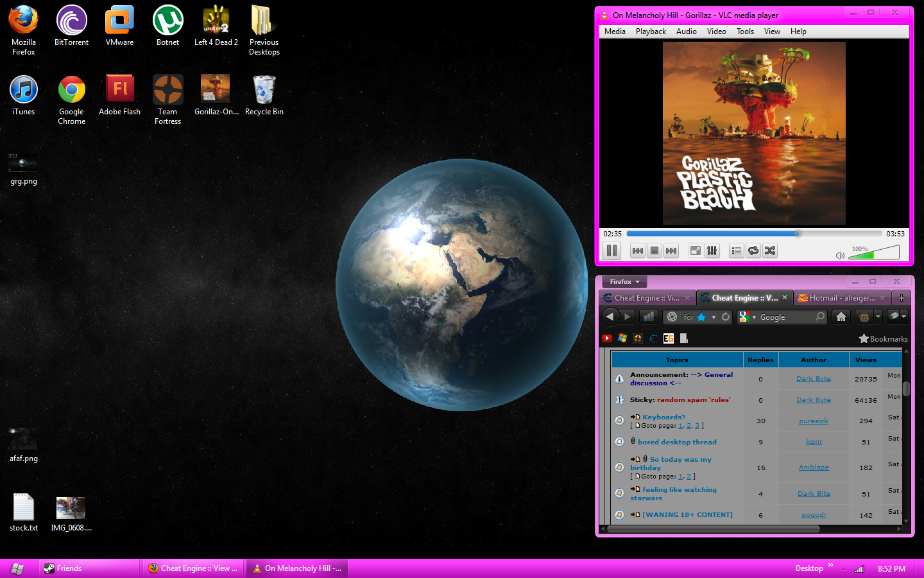Skip to next track in VLC
The image size is (924, 578).
[671, 250]
